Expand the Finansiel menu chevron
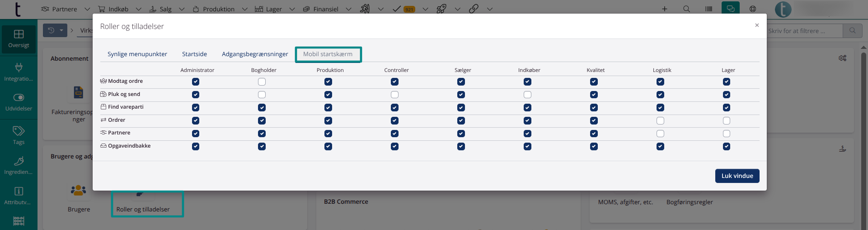The height and width of the screenshot is (230, 868). (x=348, y=9)
